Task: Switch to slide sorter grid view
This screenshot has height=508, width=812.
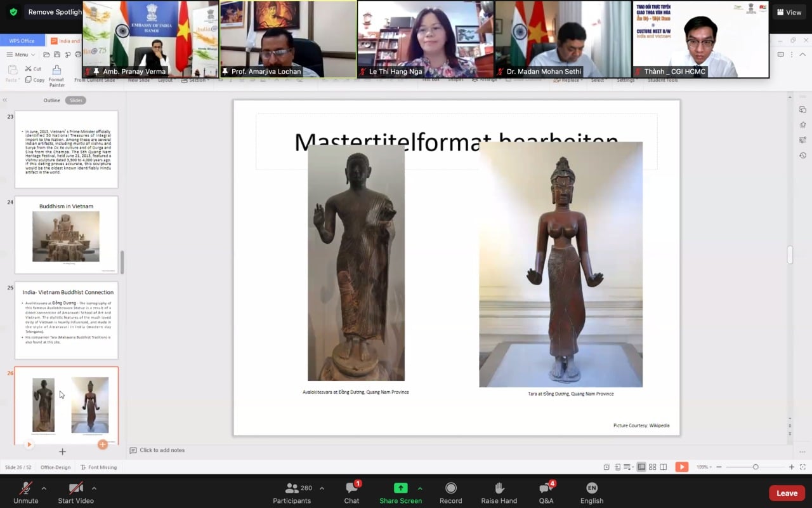Action: pos(652,467)
